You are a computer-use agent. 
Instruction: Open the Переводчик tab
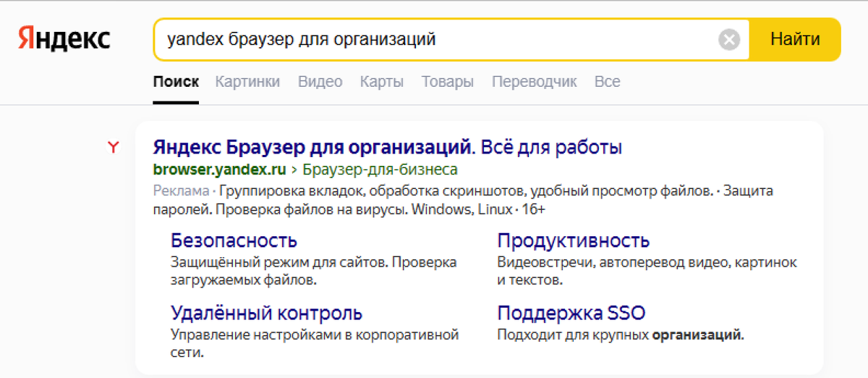535,82
